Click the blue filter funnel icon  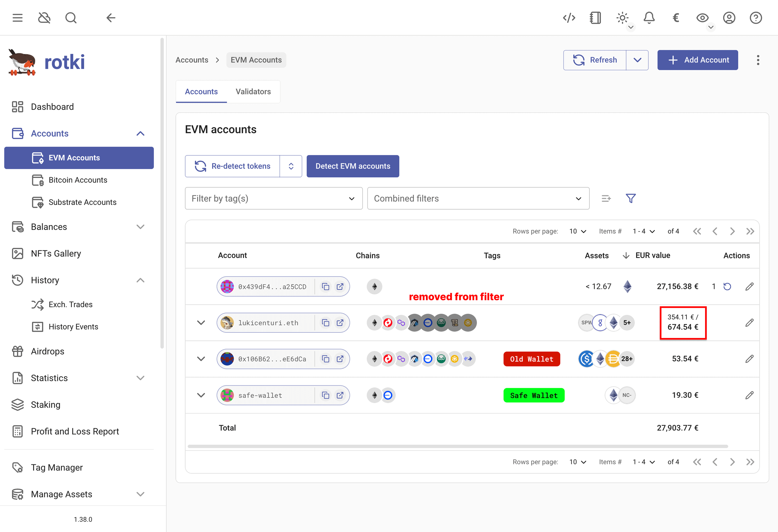click(x=630, y=198)
